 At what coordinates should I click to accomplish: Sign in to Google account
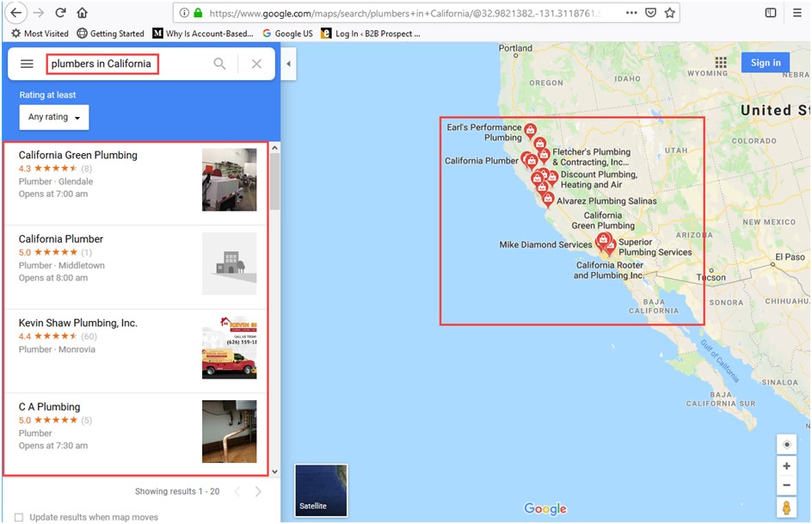tap(766, 63)
